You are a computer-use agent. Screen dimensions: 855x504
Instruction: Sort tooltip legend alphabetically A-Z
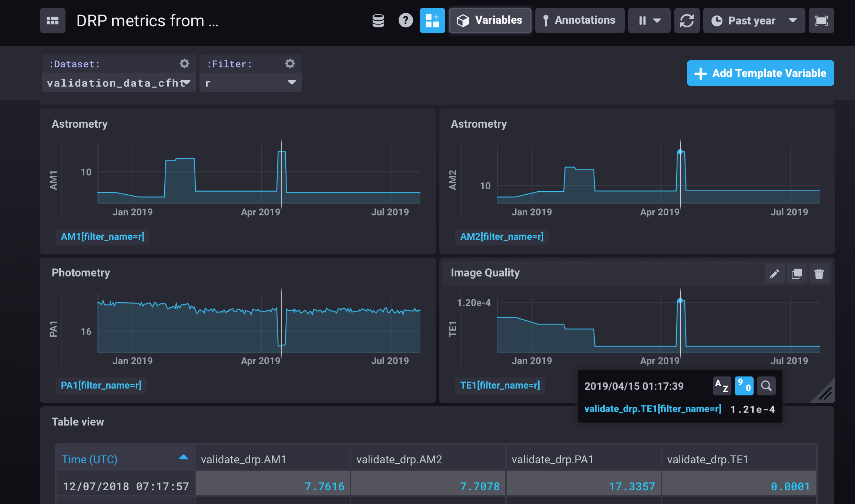click(x=722, y=386)
